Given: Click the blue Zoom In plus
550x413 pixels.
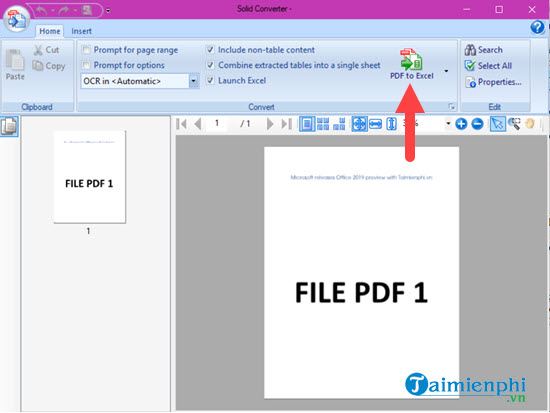Looking at the screenshot, I should pos(461,124).
